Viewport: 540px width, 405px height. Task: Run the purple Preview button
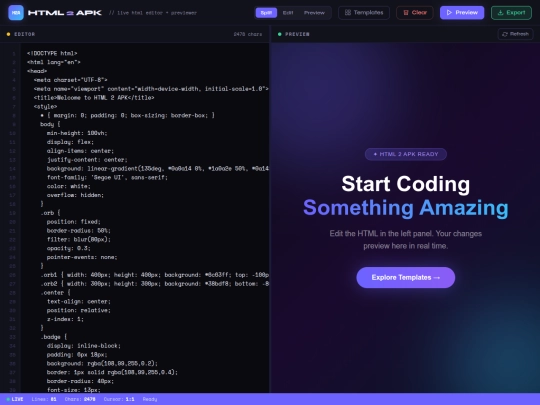click(462, 13)
